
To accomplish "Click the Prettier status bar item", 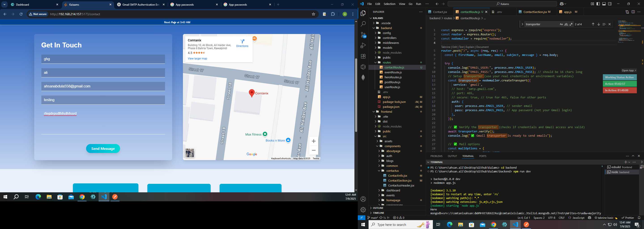I will click(x=628, y=218).
